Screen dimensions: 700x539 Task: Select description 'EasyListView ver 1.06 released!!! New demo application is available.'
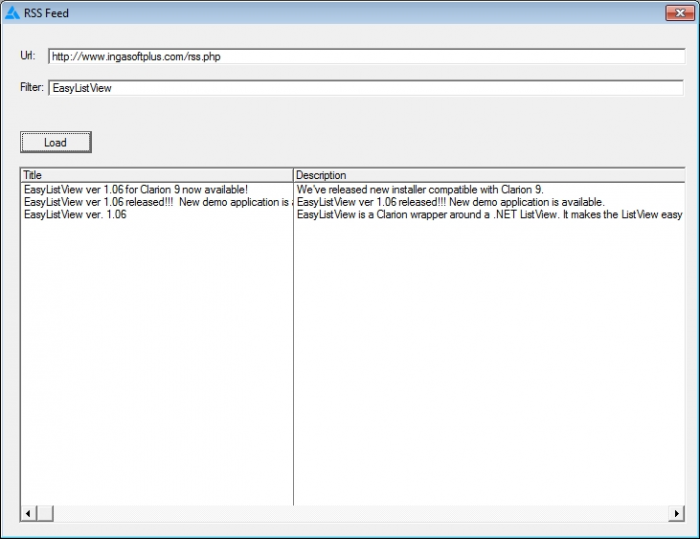coord(450,202)
